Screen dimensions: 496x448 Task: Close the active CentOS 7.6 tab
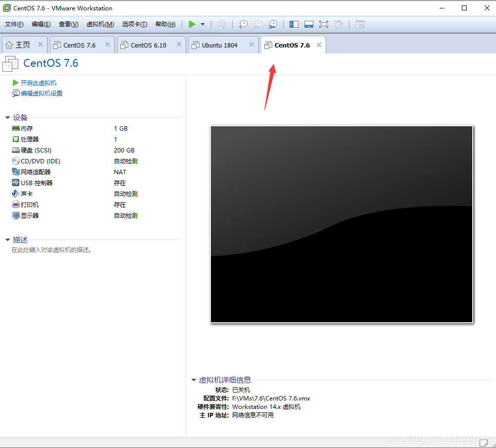pos(319,45)
